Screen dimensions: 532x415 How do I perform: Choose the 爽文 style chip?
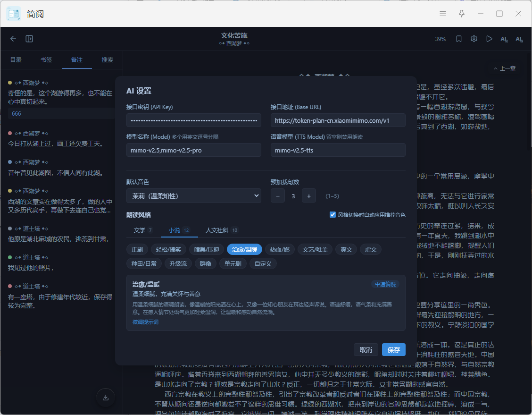click(x=346, y=250)
